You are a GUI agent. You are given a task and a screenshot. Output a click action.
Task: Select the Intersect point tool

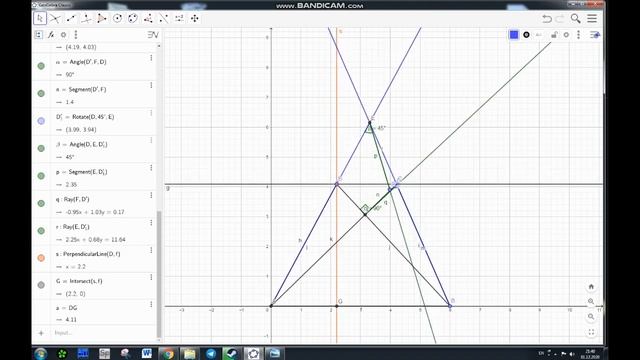click(55, 18)
